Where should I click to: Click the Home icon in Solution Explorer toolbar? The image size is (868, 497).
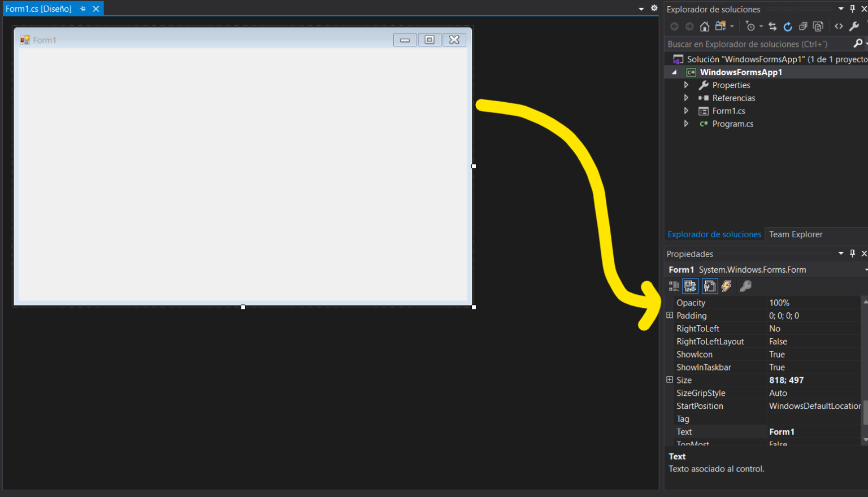pos(704,26)
